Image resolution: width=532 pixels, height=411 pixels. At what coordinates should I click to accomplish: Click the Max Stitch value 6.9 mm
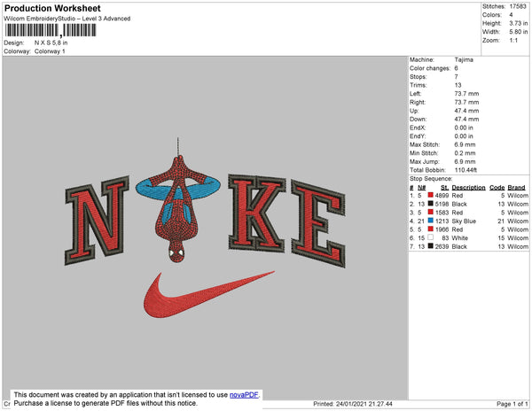(x=465, y=144)
